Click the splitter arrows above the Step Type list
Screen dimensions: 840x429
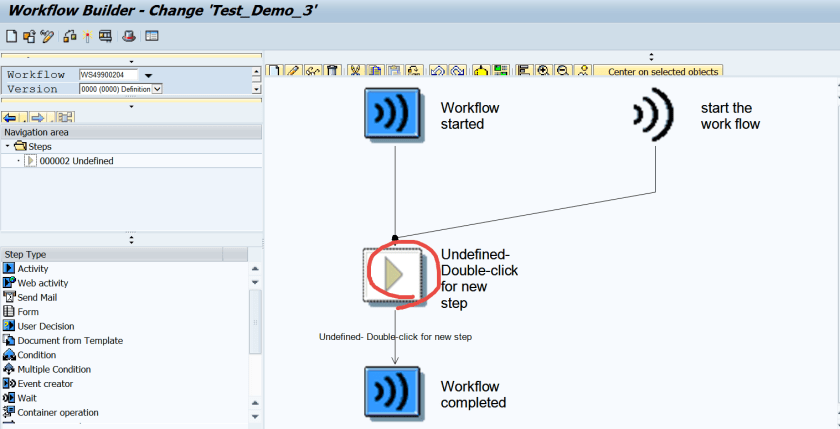[131, 239]
